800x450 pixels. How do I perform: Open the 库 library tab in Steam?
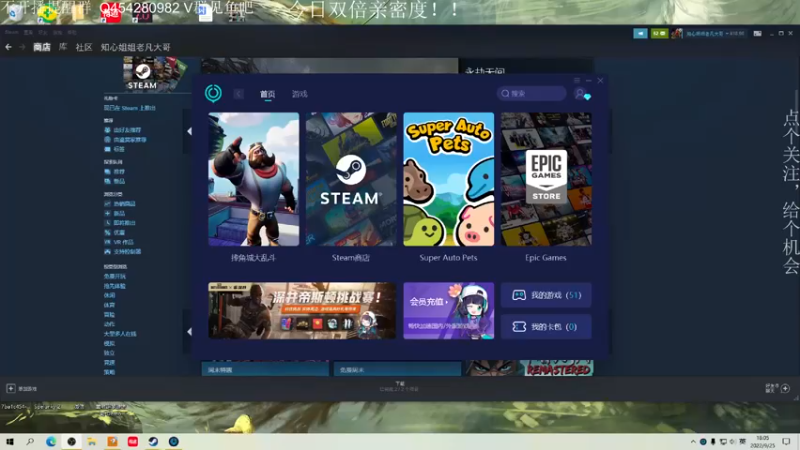(63, 47)
